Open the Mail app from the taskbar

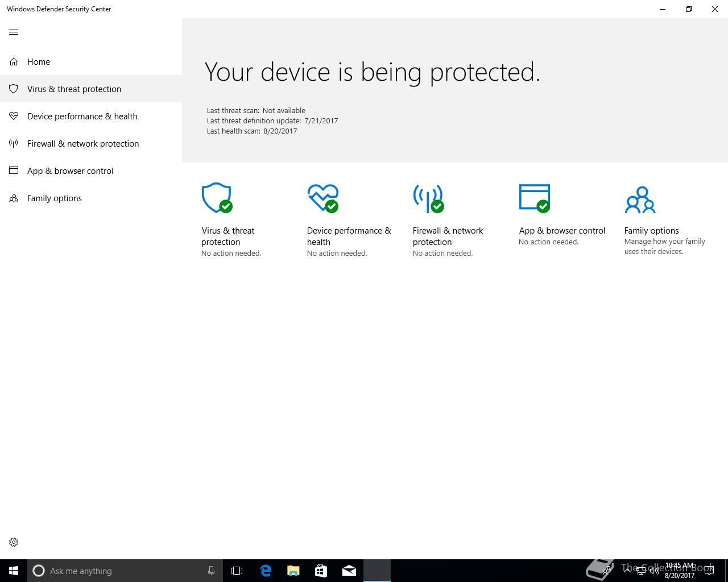(x=349, y=571)
